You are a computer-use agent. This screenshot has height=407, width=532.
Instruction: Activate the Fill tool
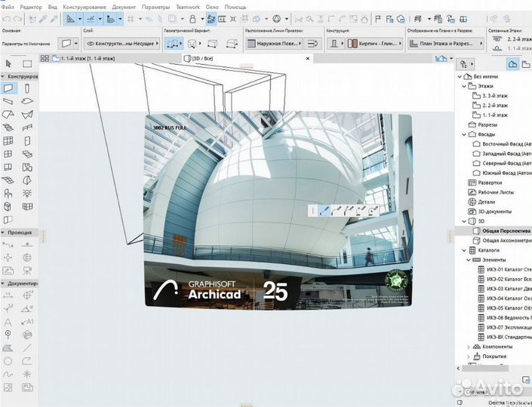click(x=8, y=348)
